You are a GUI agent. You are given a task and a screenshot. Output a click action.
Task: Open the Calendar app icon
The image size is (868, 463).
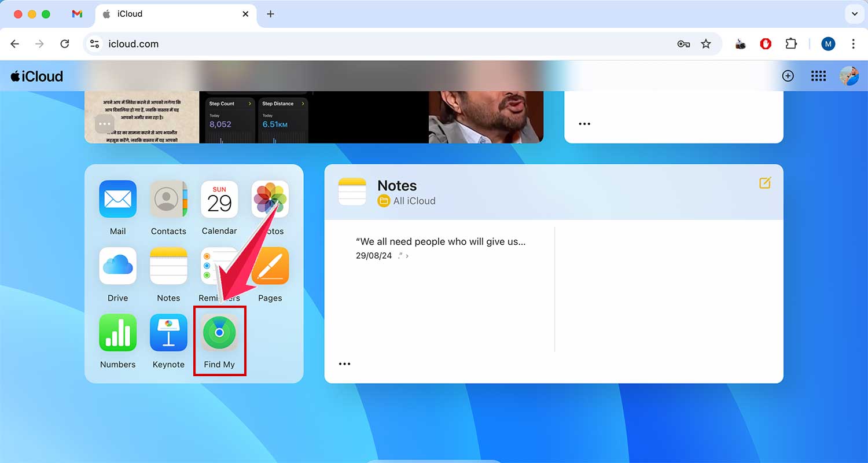(x=219, y=199)
